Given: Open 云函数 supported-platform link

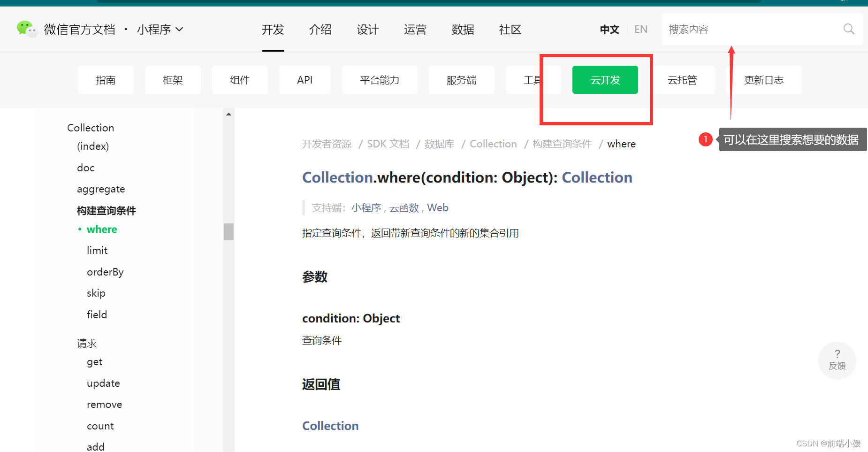Looking at the screenshot, I should pos(404,207).
